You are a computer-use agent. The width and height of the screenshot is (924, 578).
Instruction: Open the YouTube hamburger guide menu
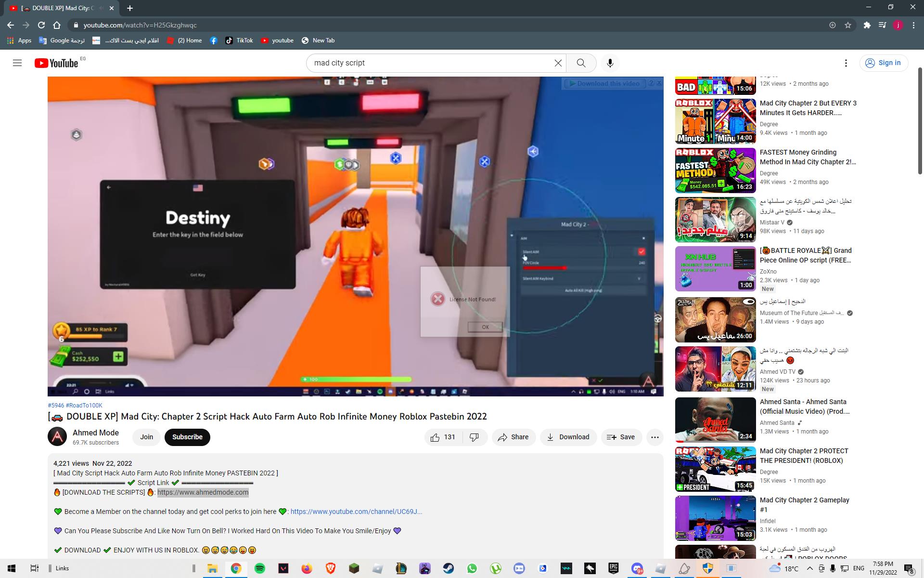tap(17, 63)
